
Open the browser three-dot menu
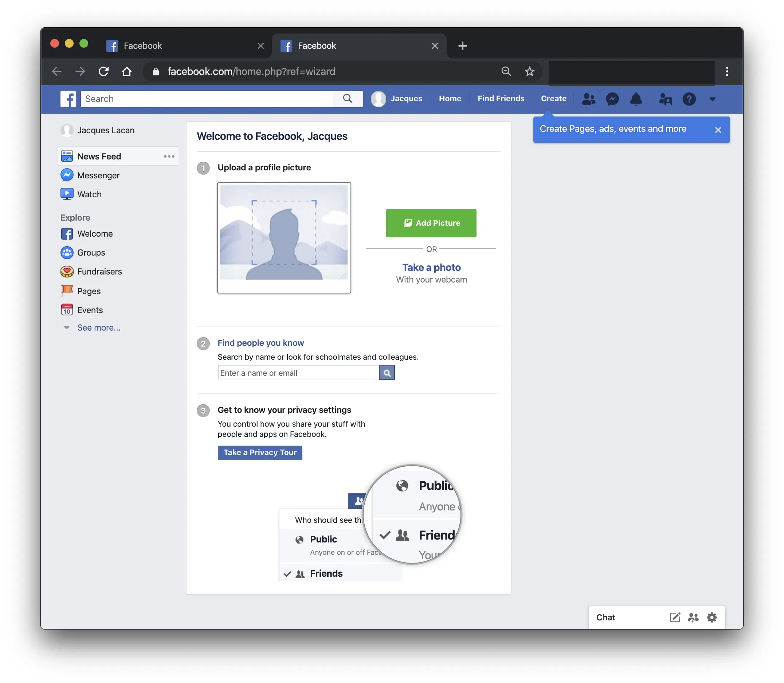pyautogui.click(x=727, y=71)
